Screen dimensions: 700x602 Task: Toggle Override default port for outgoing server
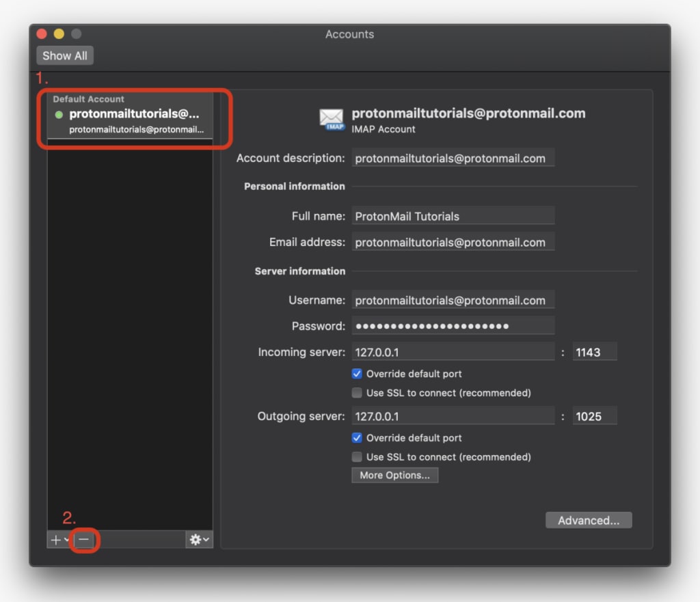[357, 438]
